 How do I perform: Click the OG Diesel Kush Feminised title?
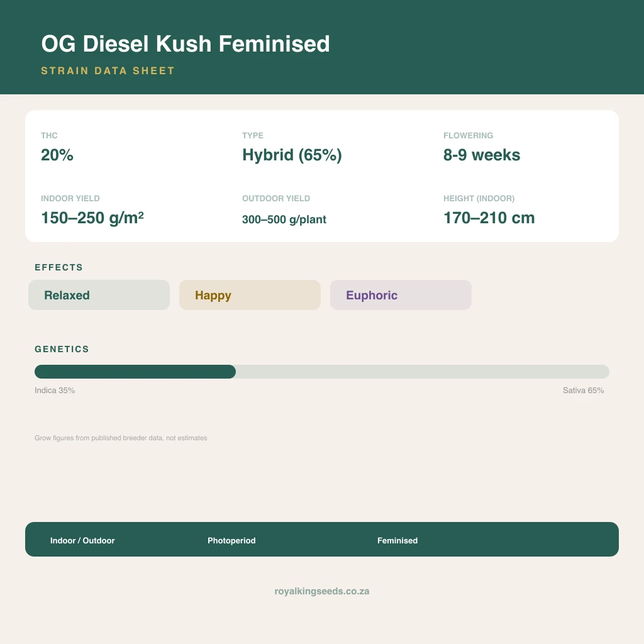(186, 44)
